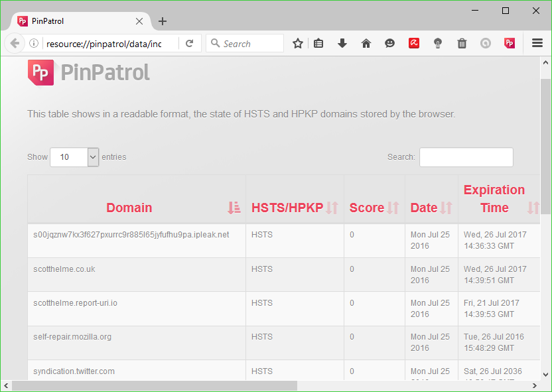Click the Domain sort arrow icon
The image size is (552, 392).
(234, 208)
